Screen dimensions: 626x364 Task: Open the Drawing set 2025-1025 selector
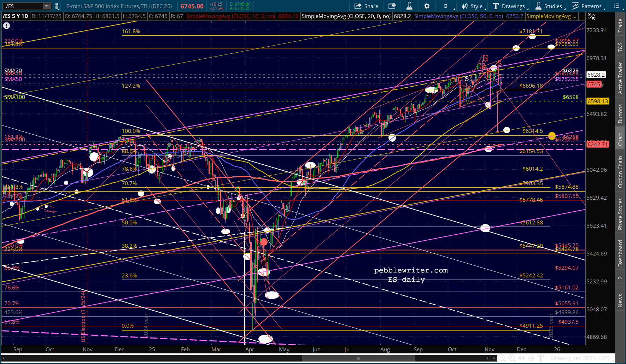coord(580,358)
